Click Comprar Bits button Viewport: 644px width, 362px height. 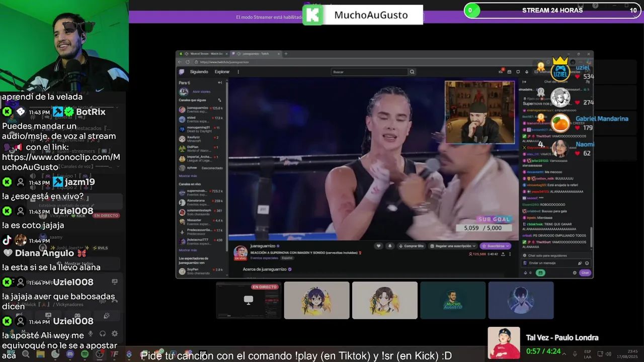412,246
